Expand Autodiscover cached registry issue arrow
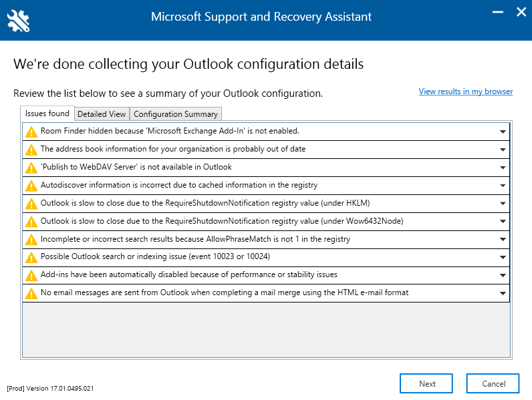 click(503, 186)
